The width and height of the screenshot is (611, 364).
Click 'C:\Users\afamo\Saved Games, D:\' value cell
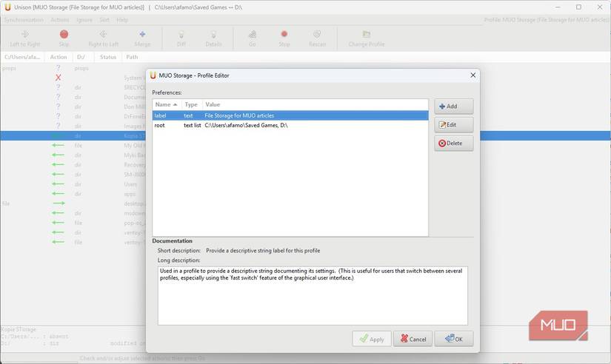pyautogui.click(x=246, y=125)
